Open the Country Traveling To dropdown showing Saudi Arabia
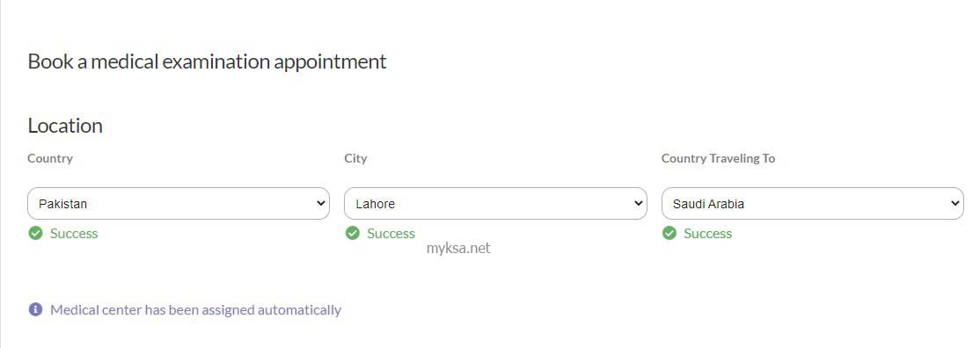 (813, 204)
